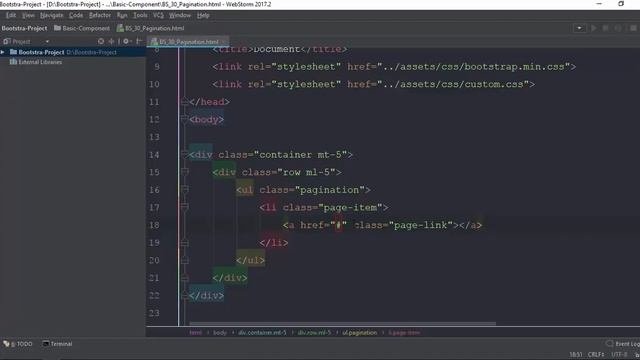Click fold end marker on line 21

tap(184, 278)
